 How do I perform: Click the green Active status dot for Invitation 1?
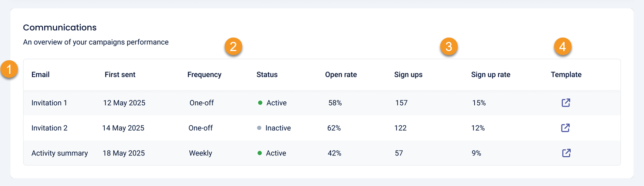pos(260,103)
